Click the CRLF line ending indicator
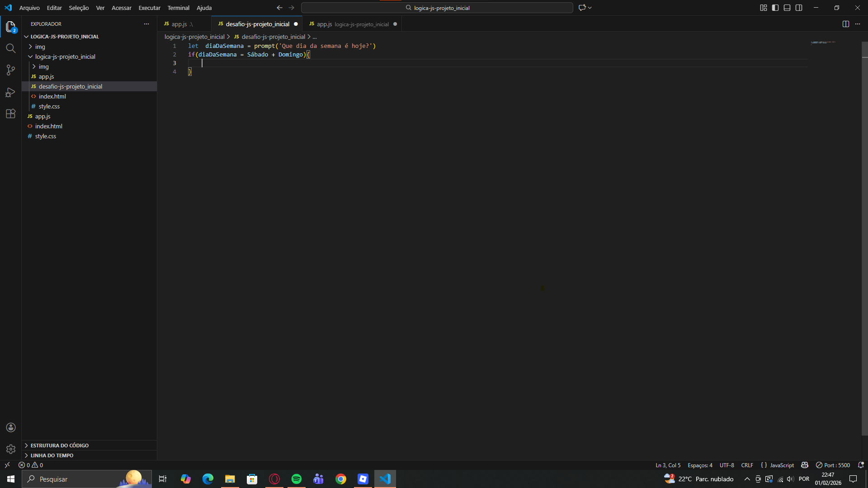This screenshot has height=488, width=868. [x=747, y=465]
